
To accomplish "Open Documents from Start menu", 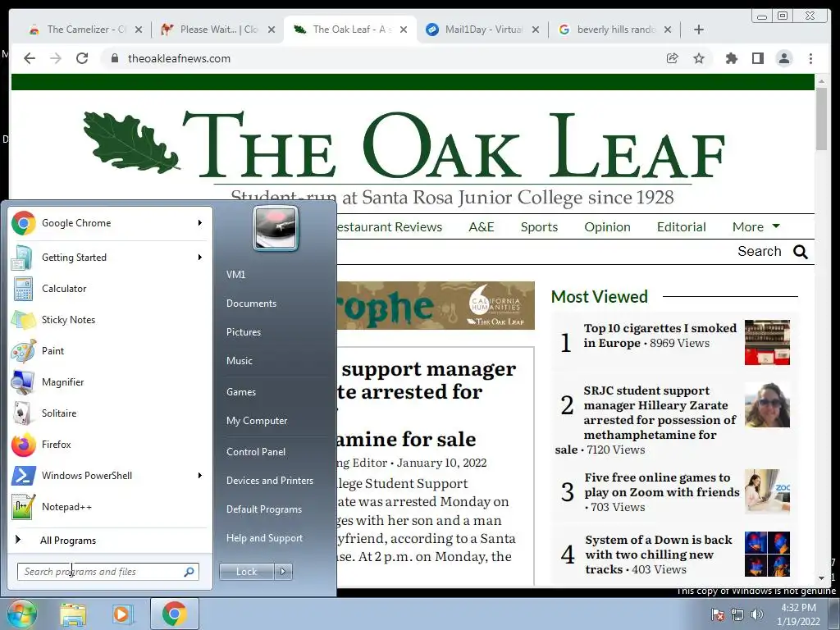I will click(x=251, y=304).
